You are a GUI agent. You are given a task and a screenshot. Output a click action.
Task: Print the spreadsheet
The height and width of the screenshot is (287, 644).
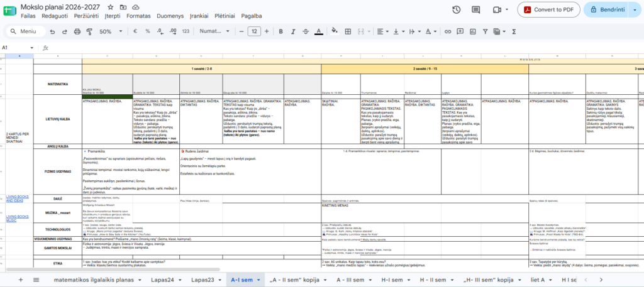click(x=77, y=31)
